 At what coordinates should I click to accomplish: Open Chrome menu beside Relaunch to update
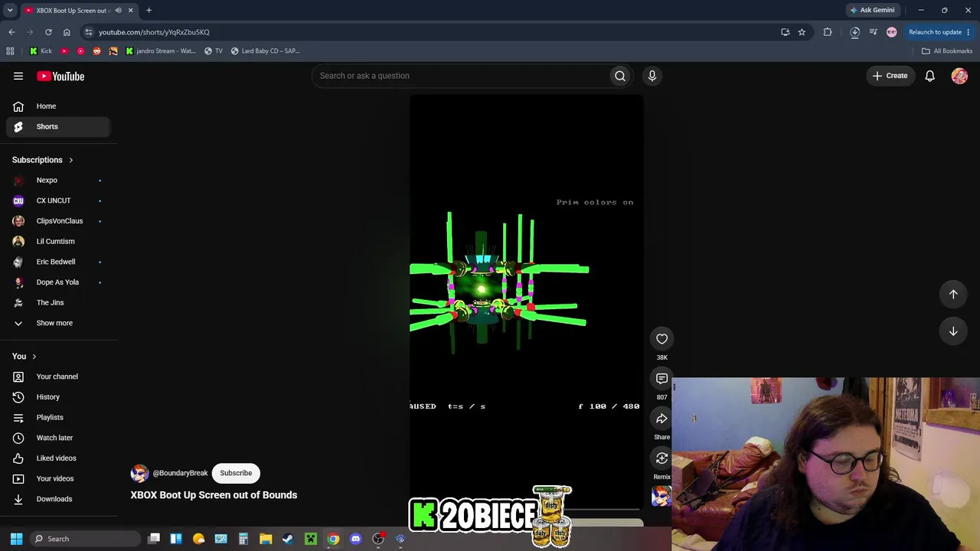pos(969,32)
